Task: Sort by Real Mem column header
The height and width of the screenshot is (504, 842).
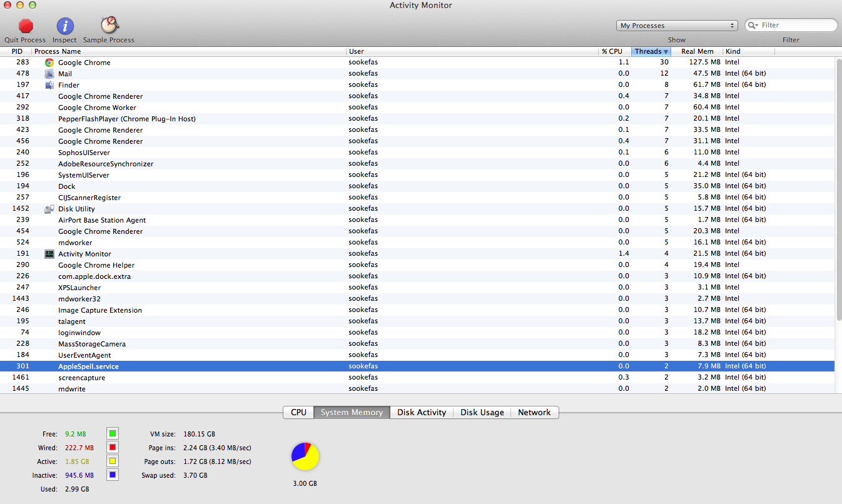Action: pos(697,51)
